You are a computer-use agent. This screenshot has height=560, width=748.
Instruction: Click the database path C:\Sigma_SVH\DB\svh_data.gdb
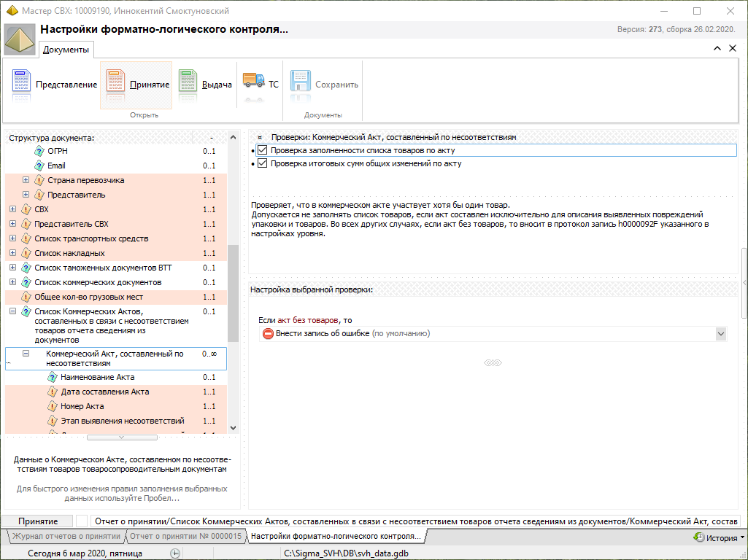(x=347, y=553)
